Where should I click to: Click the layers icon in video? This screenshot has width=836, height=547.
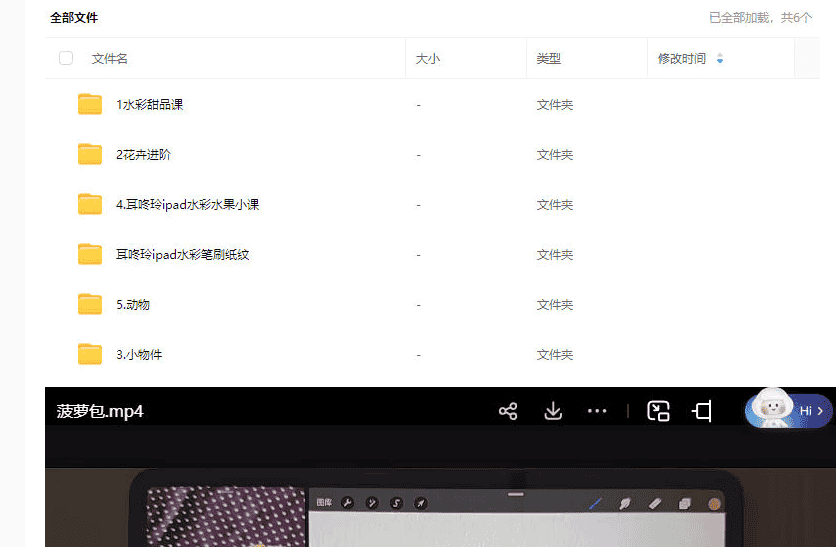tap(685, 503)
